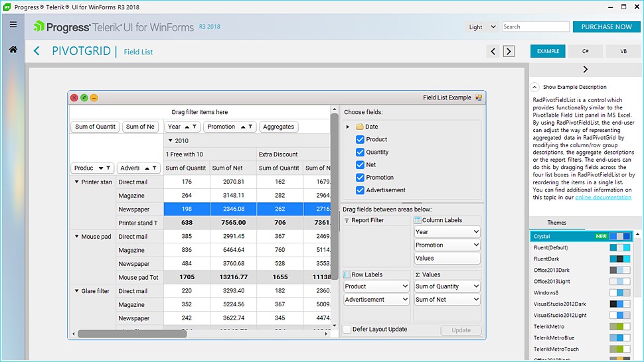Click the back arrow beside PIVOTGRID
The width and height of the screenshot is (644, 362).
[37, 51]
